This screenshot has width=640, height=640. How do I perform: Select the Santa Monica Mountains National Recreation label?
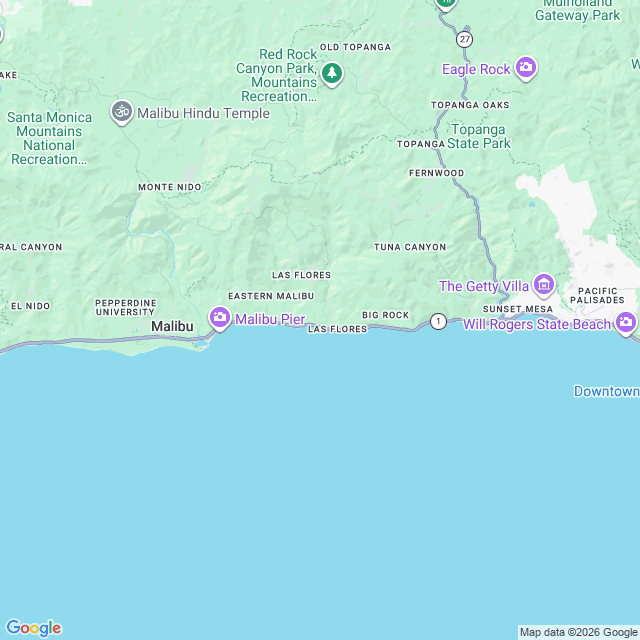(x=49, y=138)
